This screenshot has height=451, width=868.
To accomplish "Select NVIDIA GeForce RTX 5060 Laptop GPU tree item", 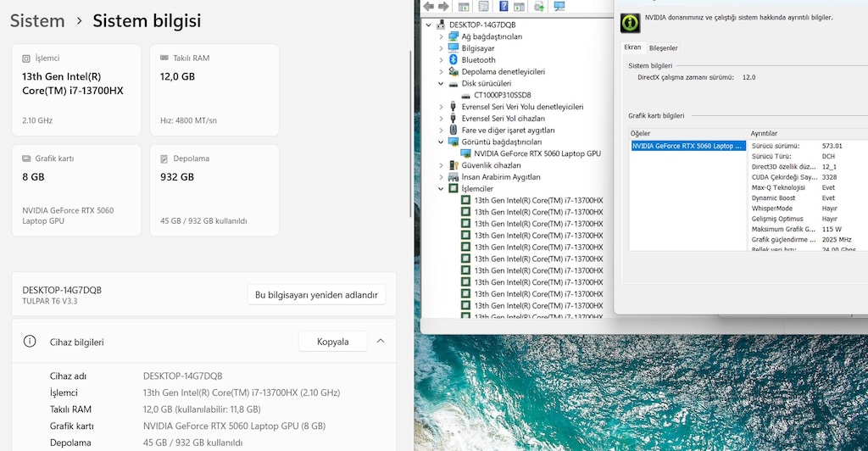I will [x=537, y=153].
